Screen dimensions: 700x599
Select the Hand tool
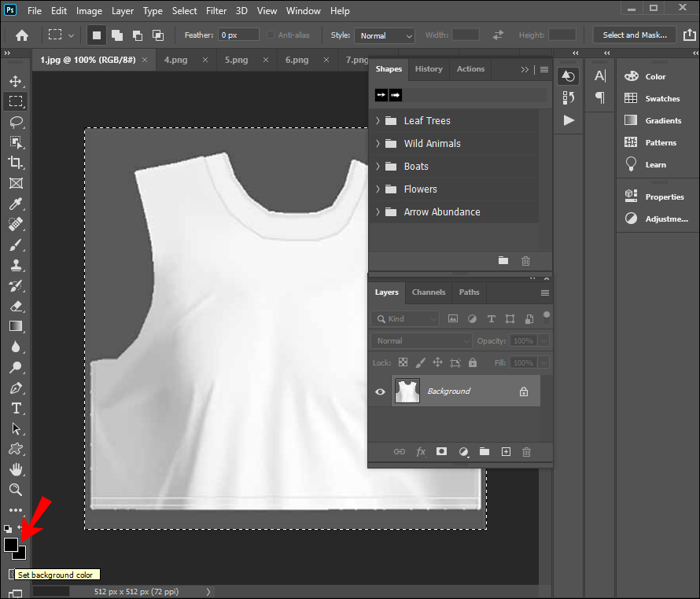coord(15,469)
